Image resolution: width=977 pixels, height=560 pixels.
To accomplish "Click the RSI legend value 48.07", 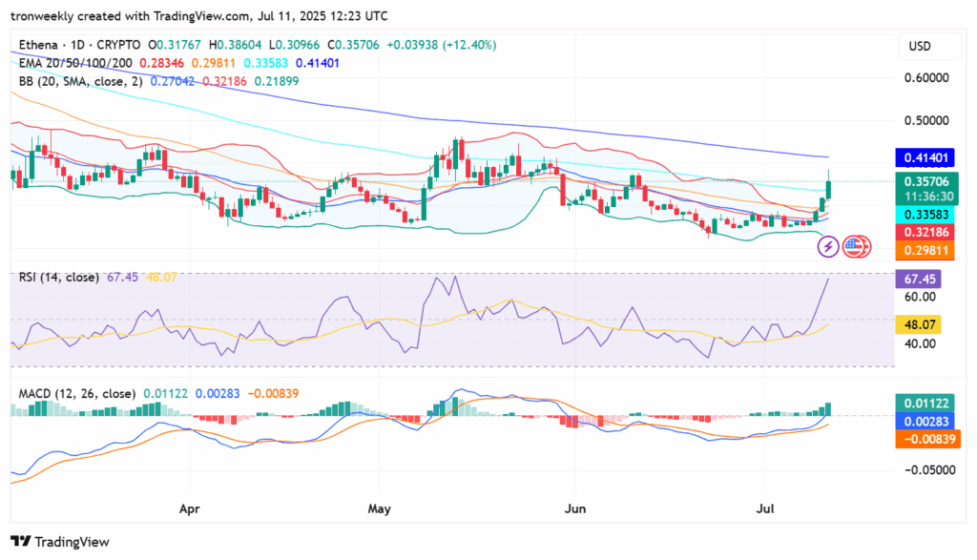I will [161, 277].
